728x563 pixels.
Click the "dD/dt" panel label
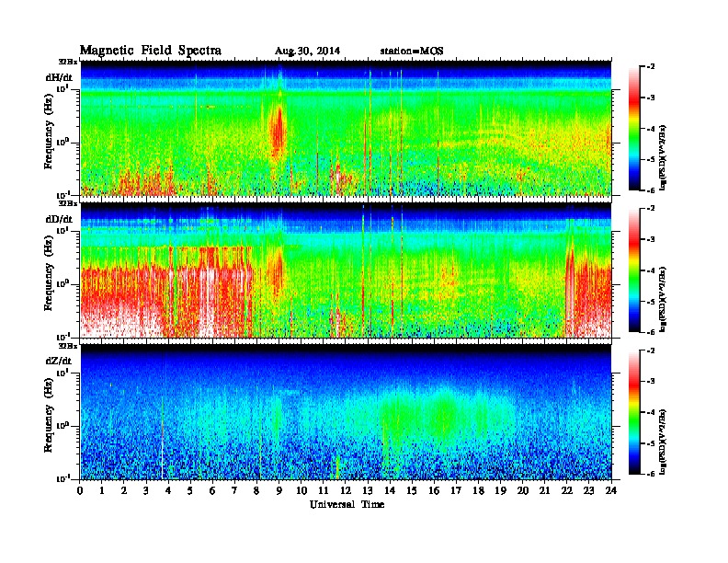click(59, 219)
